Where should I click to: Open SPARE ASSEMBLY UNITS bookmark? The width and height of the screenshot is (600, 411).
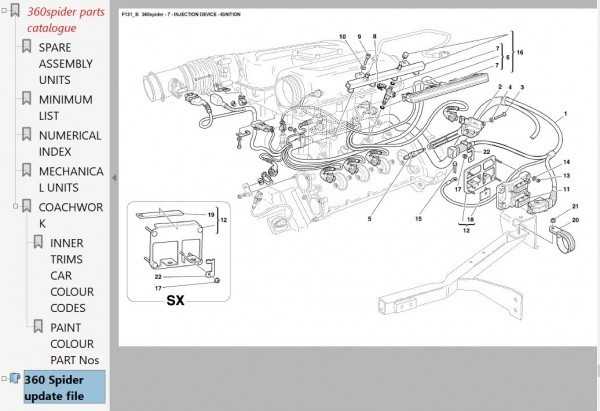click(x=65, y=64)
